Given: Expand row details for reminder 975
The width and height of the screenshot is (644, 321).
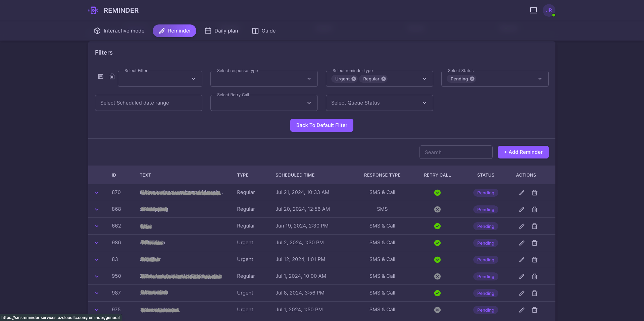Looking at the screenshot, I should [97, 310].
